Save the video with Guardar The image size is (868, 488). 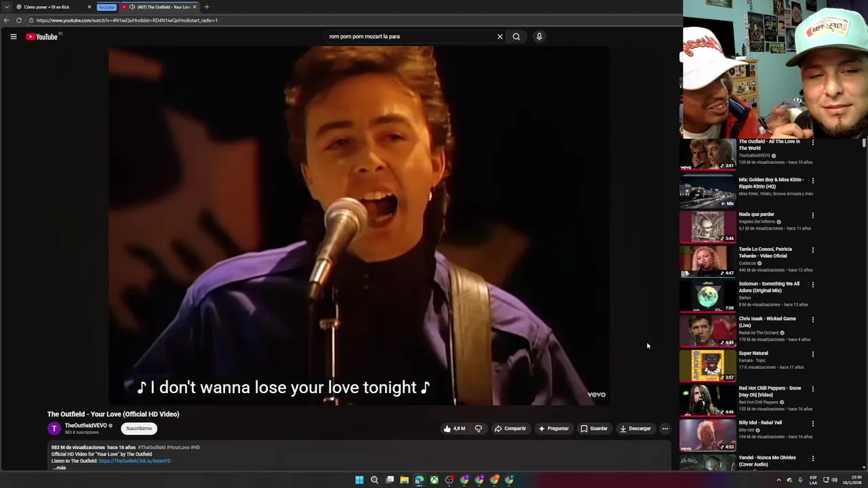[x=594, y=428]
